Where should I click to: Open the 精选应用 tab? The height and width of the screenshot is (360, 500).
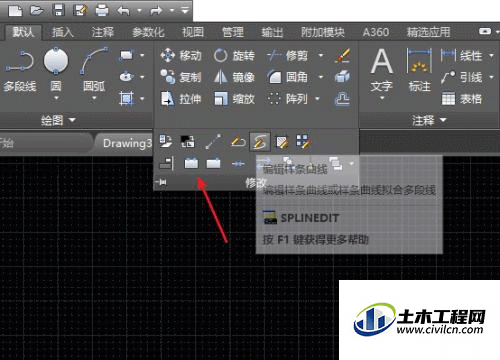coord(428,32)
